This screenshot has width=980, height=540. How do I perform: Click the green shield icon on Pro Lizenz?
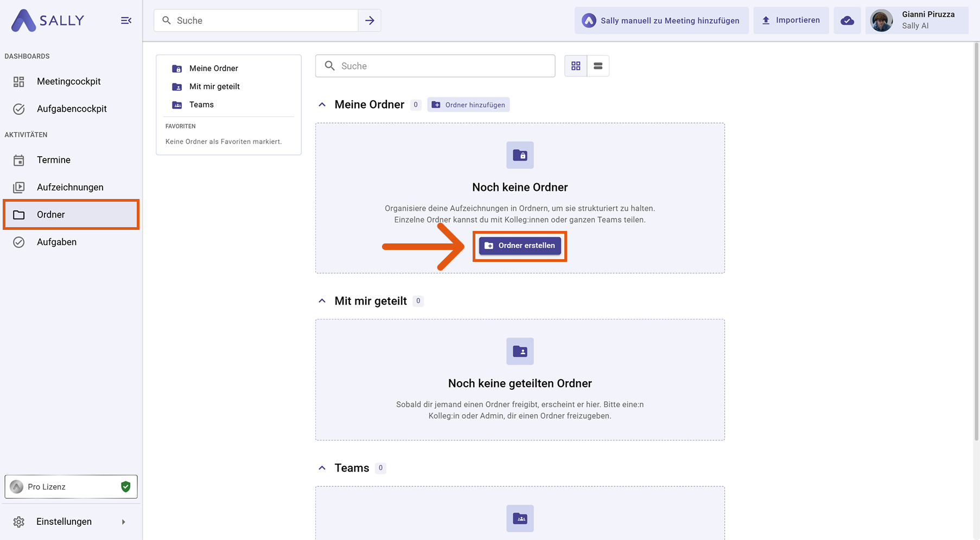click(x=126, y=487)
